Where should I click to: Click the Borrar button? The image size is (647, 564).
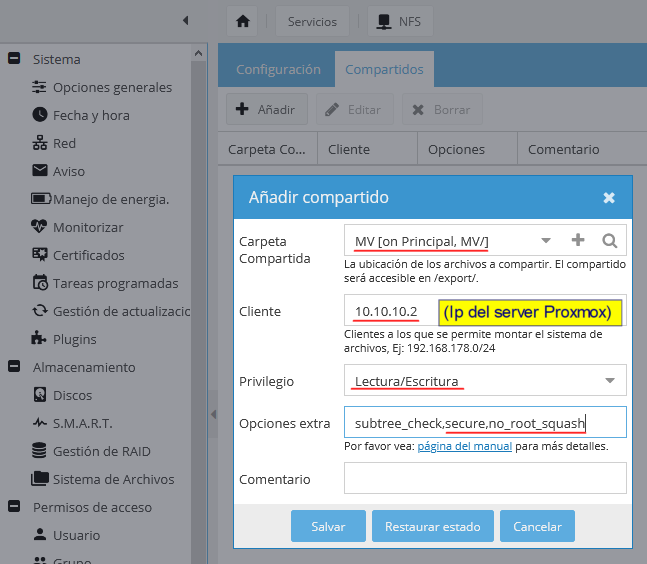(442, 109)
